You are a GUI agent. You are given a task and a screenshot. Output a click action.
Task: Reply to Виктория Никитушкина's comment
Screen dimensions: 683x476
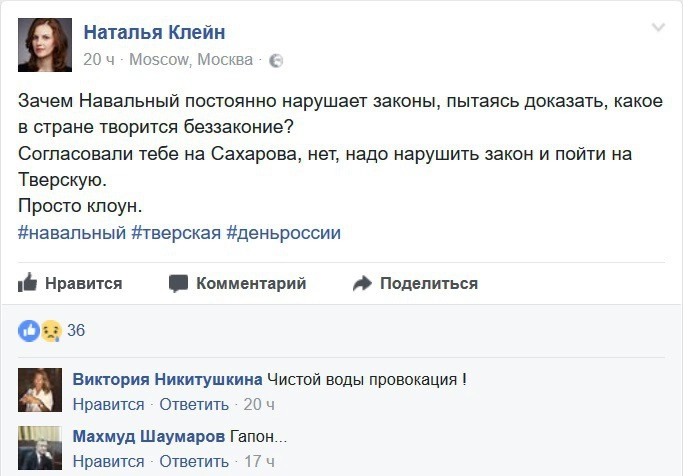pyautogui.click(x=194, y=404)
